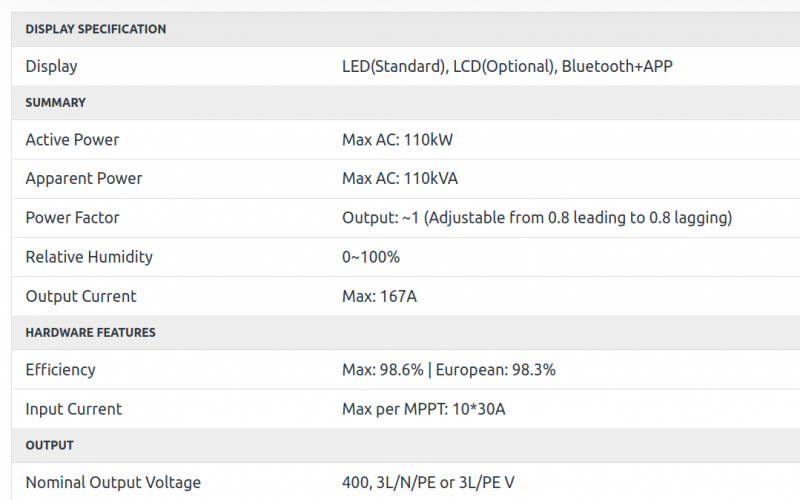Screen dimensions: 800x500
Task: Click the Max AC: 110kW value
Action: click(397, 140)
